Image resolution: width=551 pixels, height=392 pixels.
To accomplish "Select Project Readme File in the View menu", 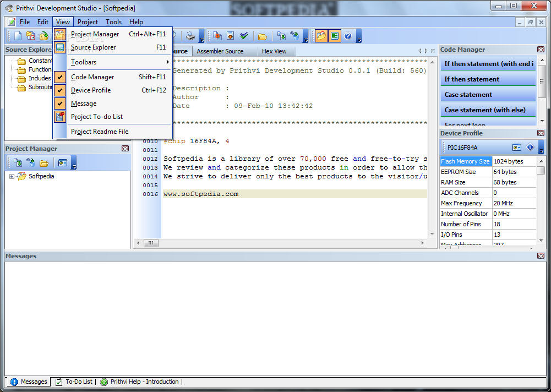I will tap(112, 132).
